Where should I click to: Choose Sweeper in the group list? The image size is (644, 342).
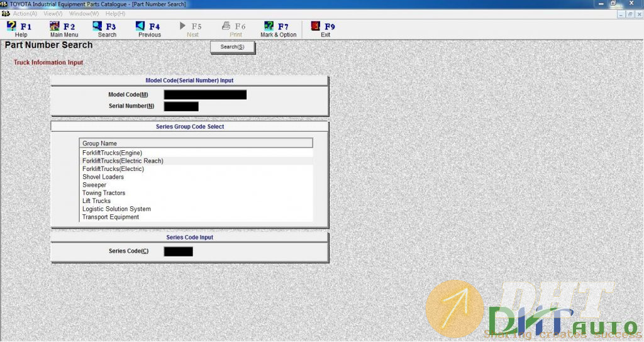(x=196, y=185)
